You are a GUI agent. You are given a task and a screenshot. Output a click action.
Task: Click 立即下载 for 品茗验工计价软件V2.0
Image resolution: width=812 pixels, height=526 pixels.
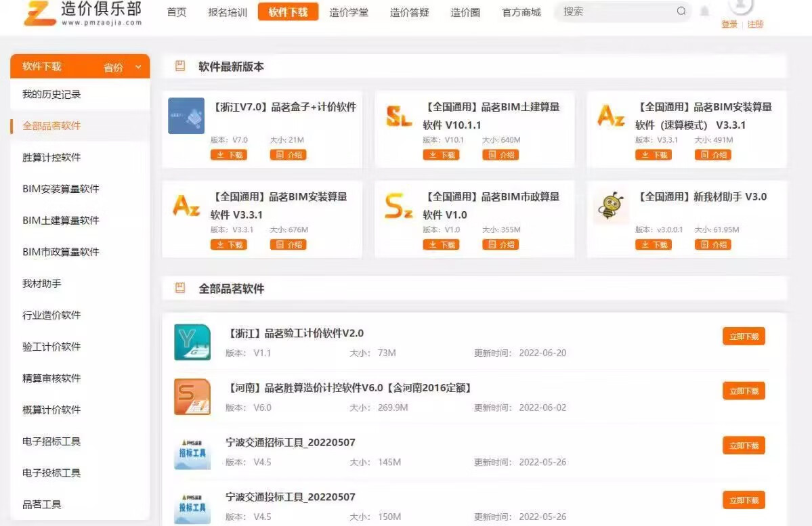click(x=743, y=336)
